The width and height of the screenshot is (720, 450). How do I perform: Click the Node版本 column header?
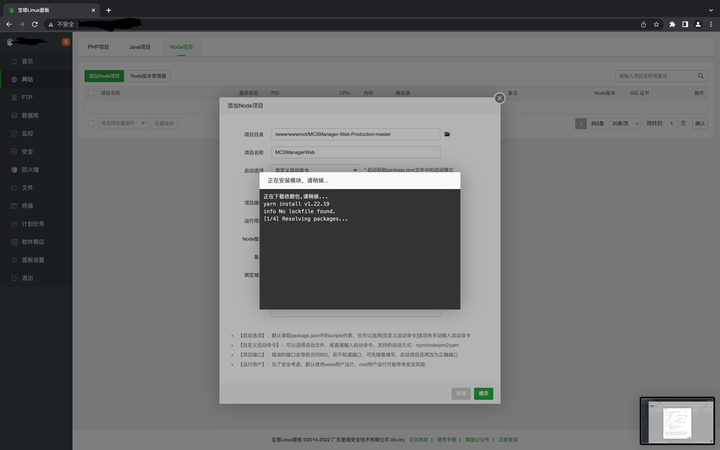click(604, 93)
